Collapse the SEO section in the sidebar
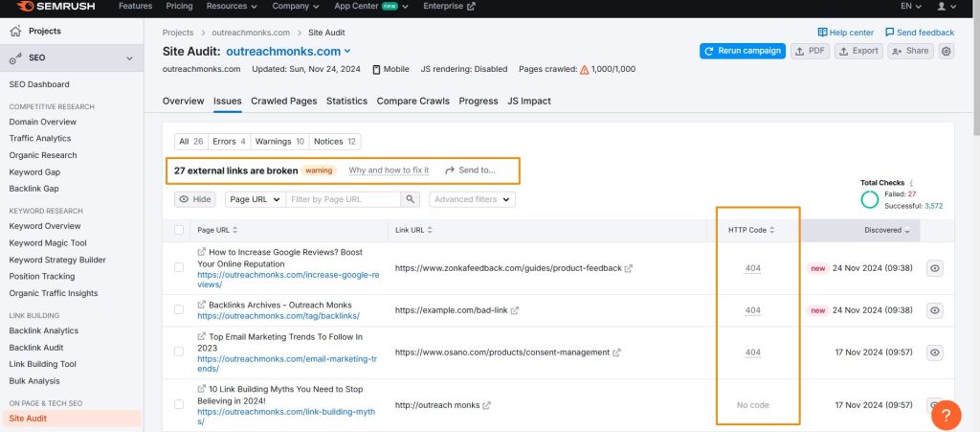Viewport: 980px width, 432px height. (x=130, y=59)
